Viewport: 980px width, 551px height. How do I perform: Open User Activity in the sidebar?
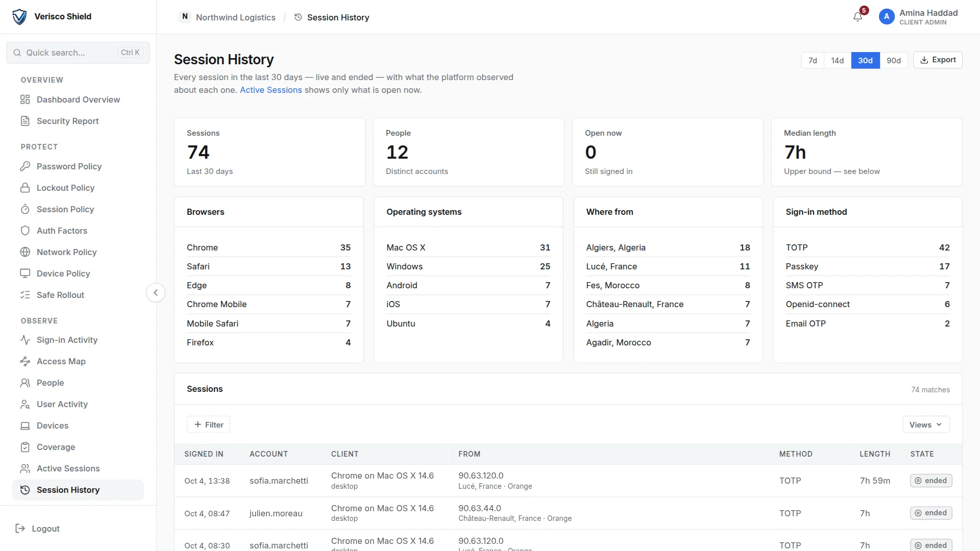click(78, 404)
